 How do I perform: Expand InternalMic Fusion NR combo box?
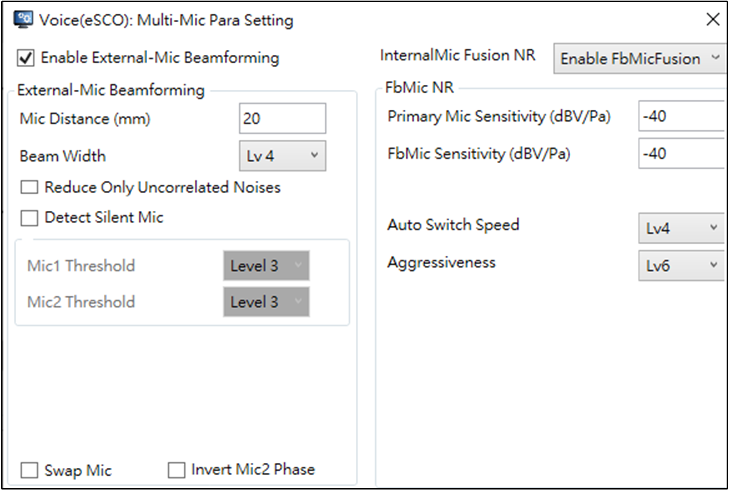tap(640, 59)
